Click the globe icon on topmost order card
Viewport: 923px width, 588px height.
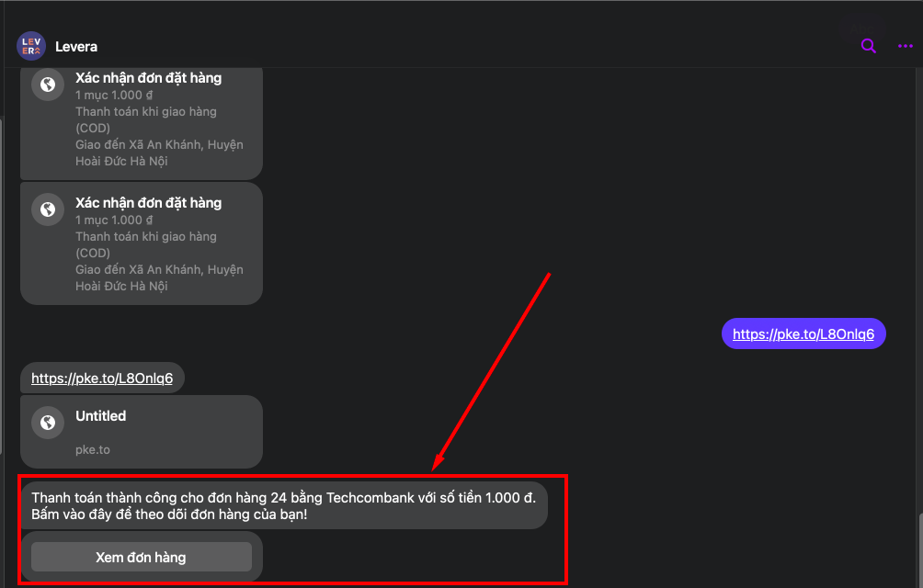[47, 85]
